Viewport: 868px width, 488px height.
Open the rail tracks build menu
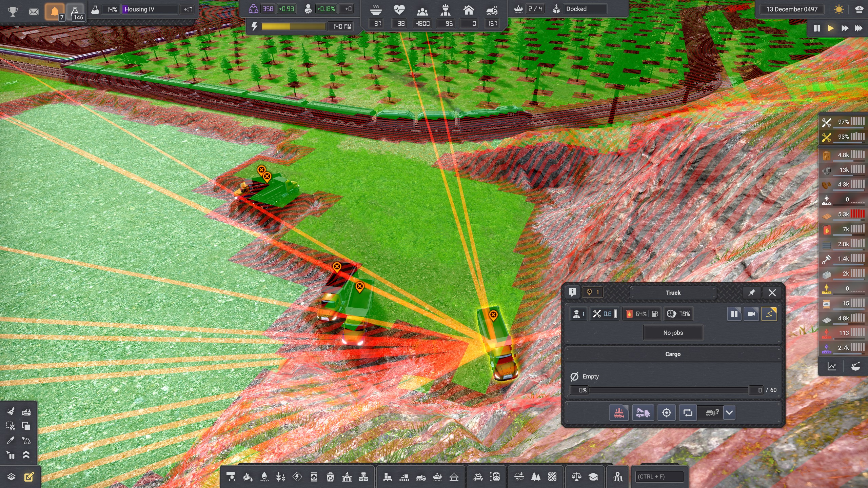(x=478, y=477)
